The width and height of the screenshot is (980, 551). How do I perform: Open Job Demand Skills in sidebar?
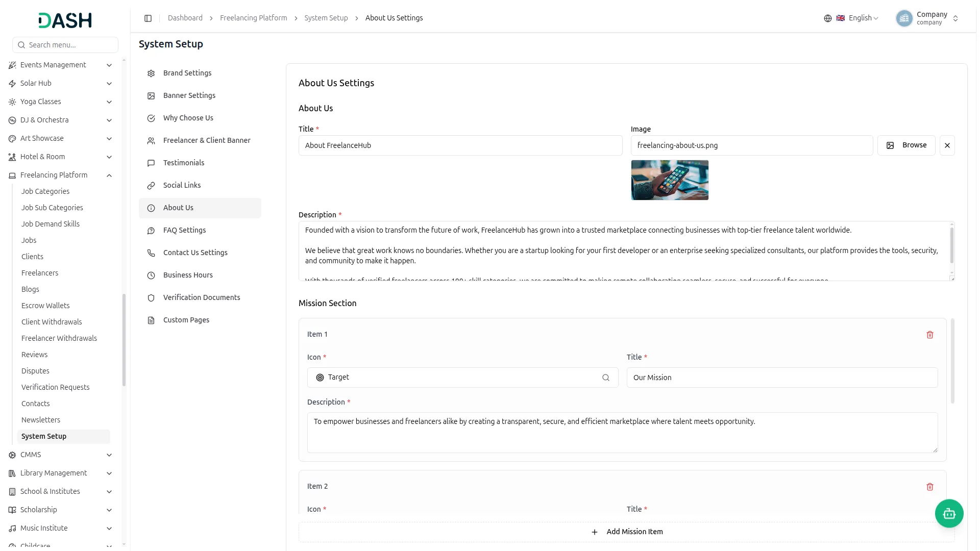click(x=51, y=224)
